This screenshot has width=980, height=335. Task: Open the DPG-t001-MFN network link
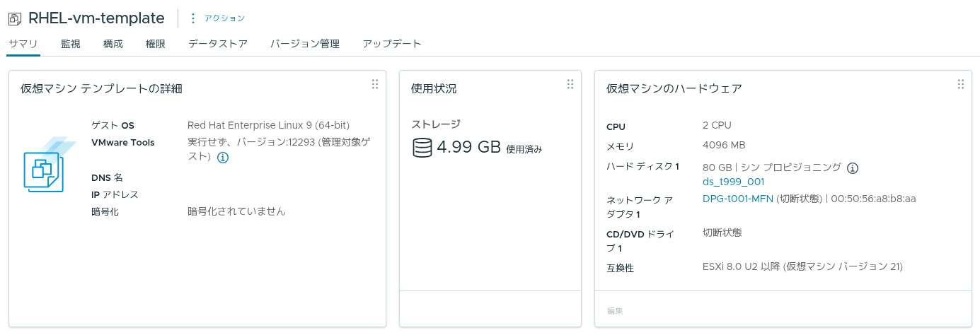(738, 199)
